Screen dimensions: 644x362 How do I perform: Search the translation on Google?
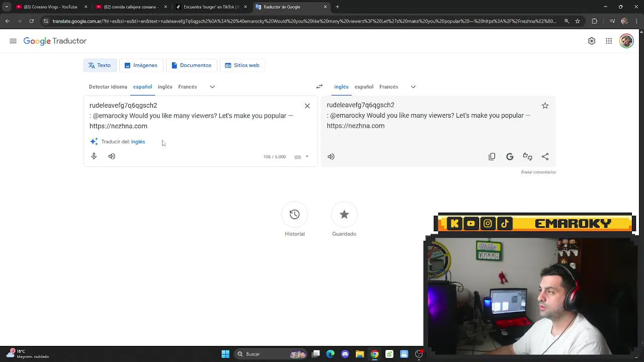510,156
